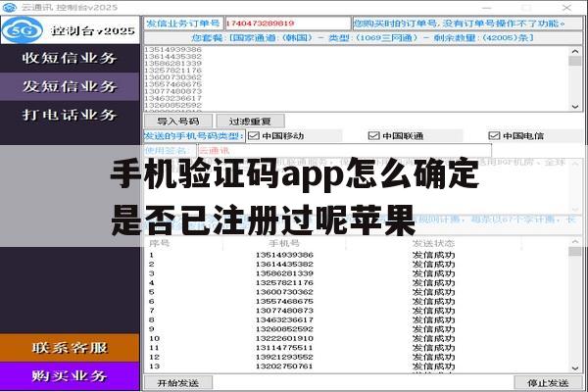Toggle the 中国联通 checkbox

pos(374,136)
